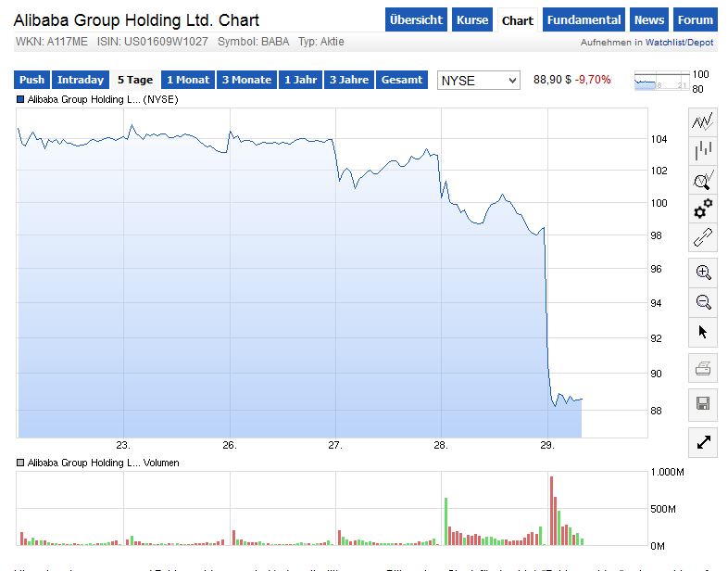Switch to the Fundamental tab
This screenshot has height=571, width=728.
584,20
